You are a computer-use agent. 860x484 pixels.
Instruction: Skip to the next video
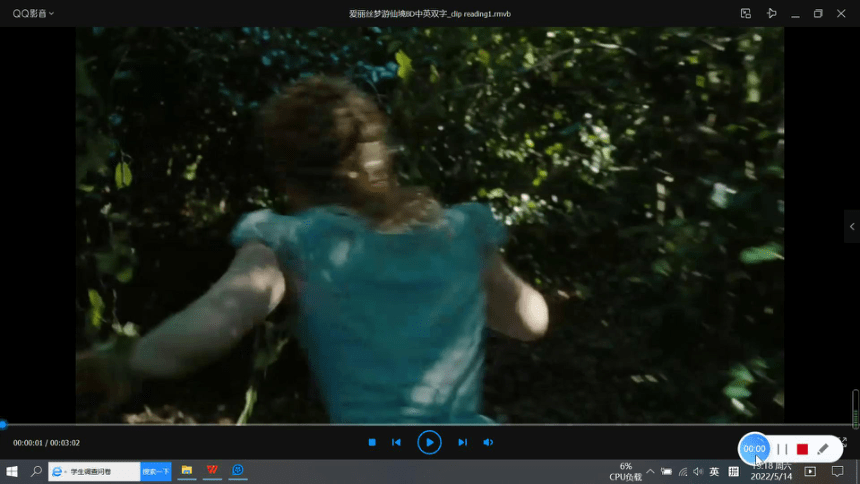coord(462,442)
